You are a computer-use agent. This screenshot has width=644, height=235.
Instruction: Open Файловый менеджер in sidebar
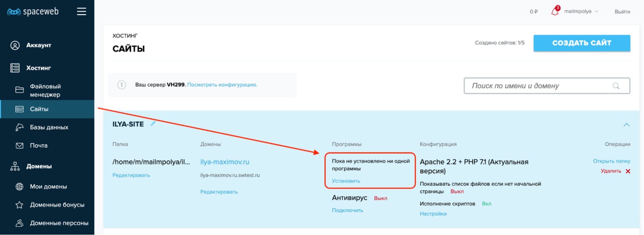pos(45,90)
